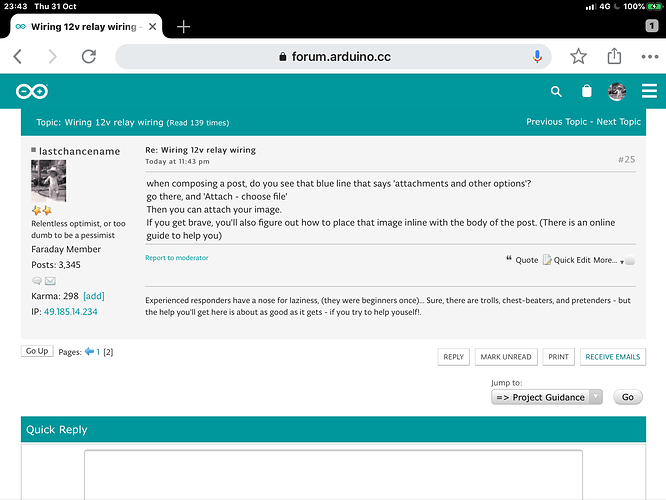The width and height of the screenshot is (666, 500).
Task: Go back with the browser back arrow
Action: 18,56
